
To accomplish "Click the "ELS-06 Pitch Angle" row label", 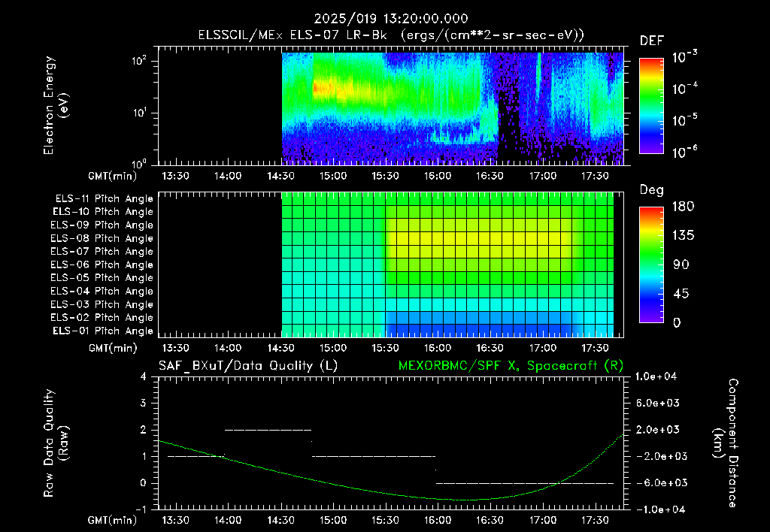I will [x=102, y=265].
